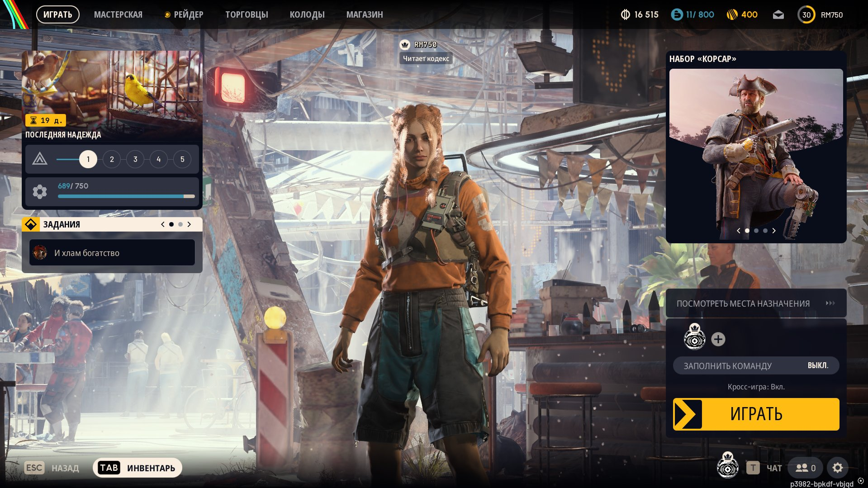Select second page dot in ЗАДАНИЯ
The width and height of the screenshot is (868, 488).
click(x=180, y=224)
